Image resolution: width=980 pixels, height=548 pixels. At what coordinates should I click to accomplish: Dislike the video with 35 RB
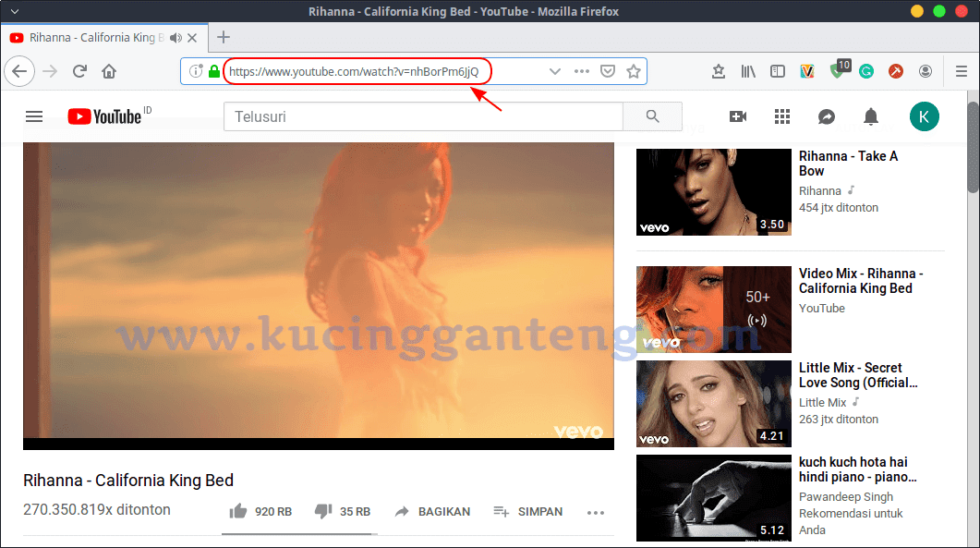click(342, 512)
